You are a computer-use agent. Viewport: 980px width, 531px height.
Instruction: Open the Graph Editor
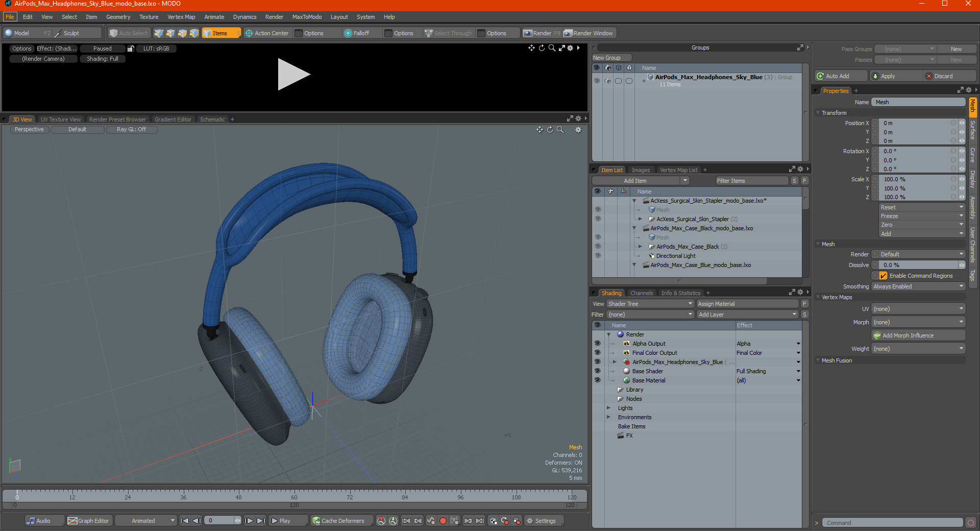pyautogui.click(x=89, y=521)
